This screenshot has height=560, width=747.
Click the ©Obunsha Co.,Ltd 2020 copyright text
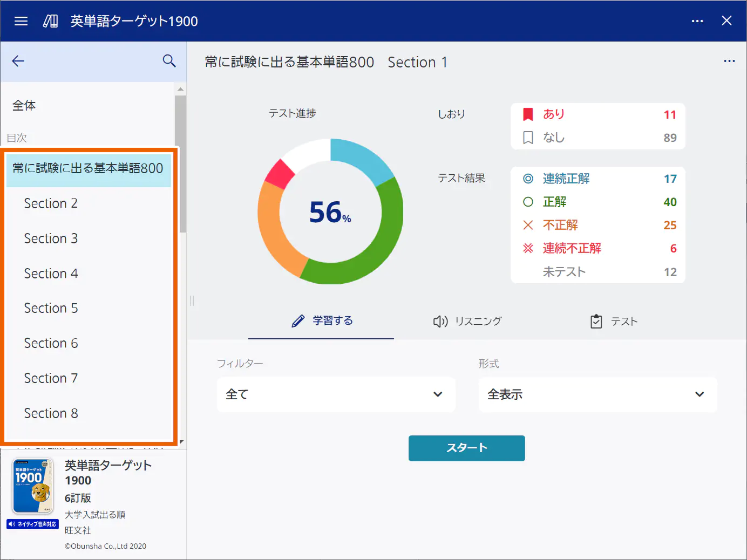(x=105, y=546)
